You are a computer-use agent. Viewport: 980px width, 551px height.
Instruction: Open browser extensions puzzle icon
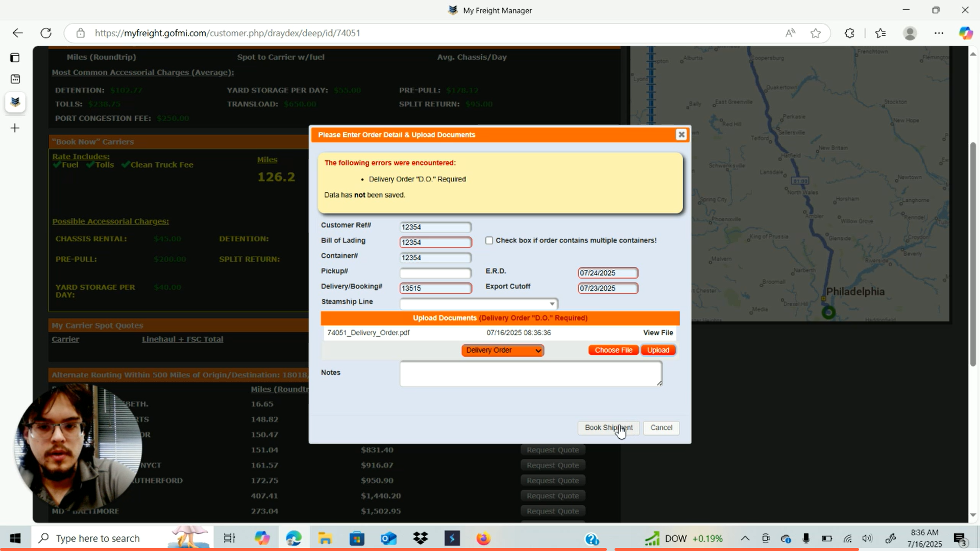click(849, 33)
